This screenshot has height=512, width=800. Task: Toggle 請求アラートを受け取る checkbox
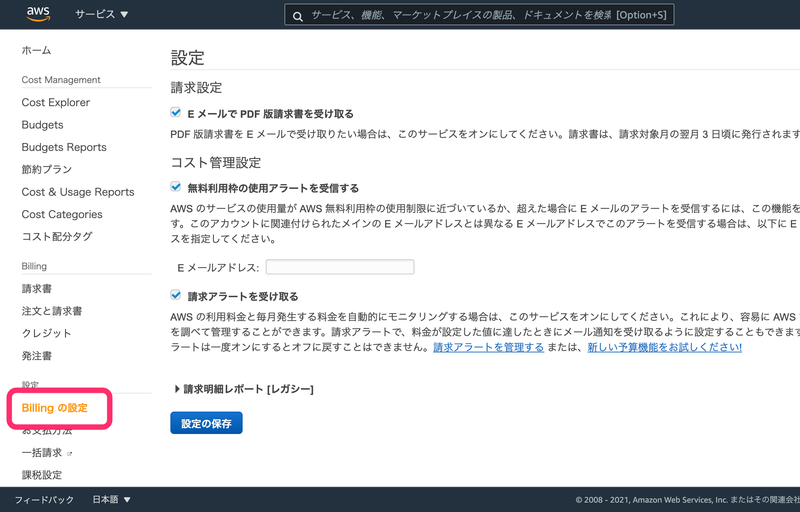point(176,295)
